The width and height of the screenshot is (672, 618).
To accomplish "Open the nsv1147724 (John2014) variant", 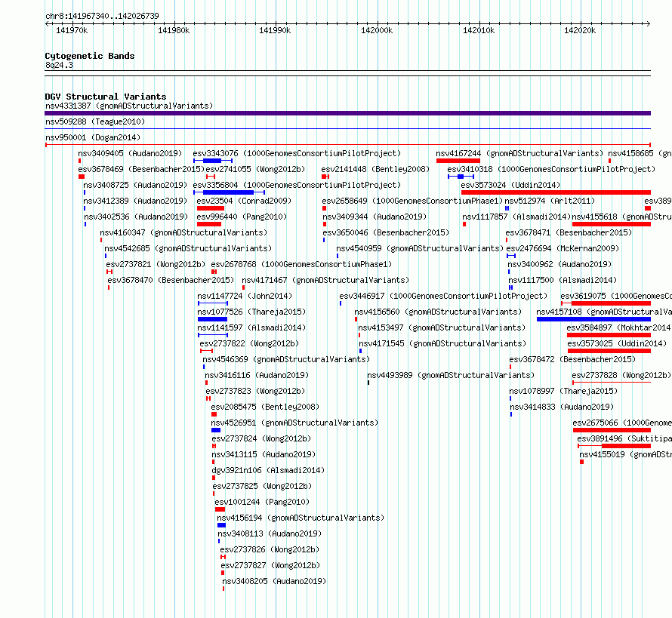I will tap(245, 296).
